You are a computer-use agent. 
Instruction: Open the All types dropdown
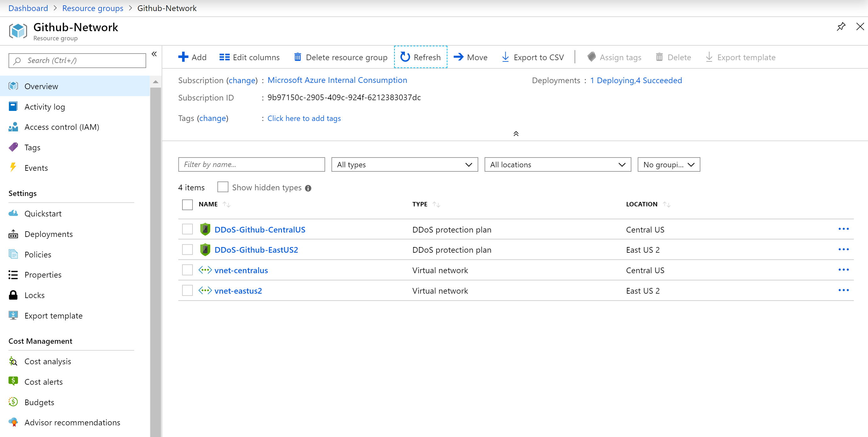point(404,164)
